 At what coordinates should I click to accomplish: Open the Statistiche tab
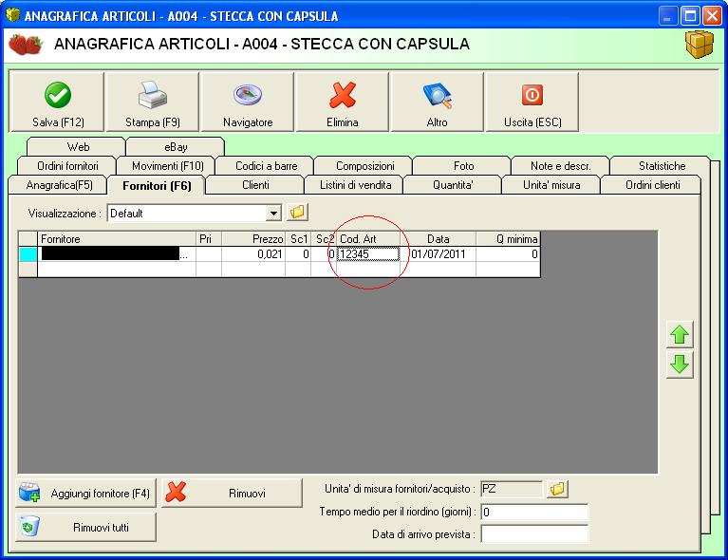[x=662, y=166]
